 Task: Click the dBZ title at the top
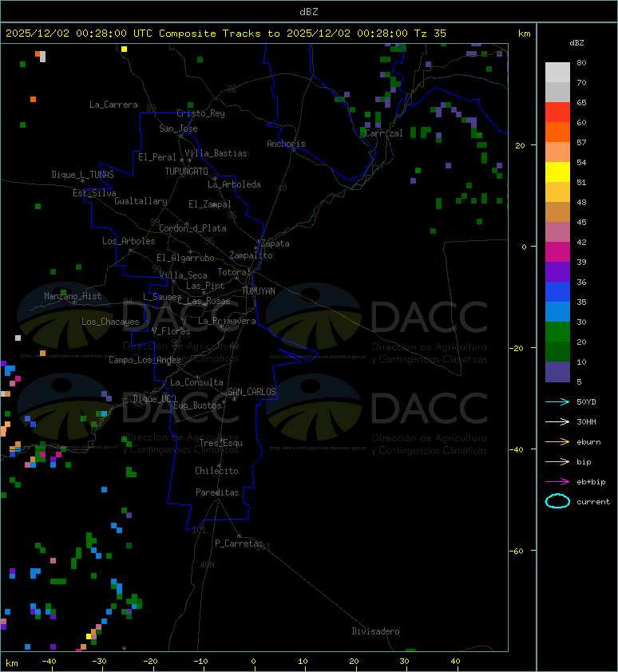pos(309,12)
